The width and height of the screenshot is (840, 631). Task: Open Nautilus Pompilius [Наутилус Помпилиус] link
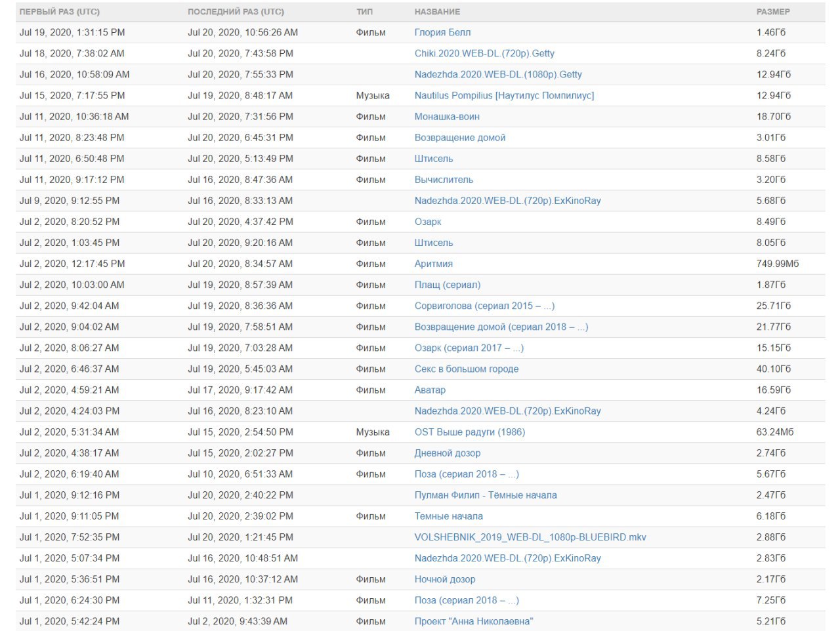click(504, 95)
